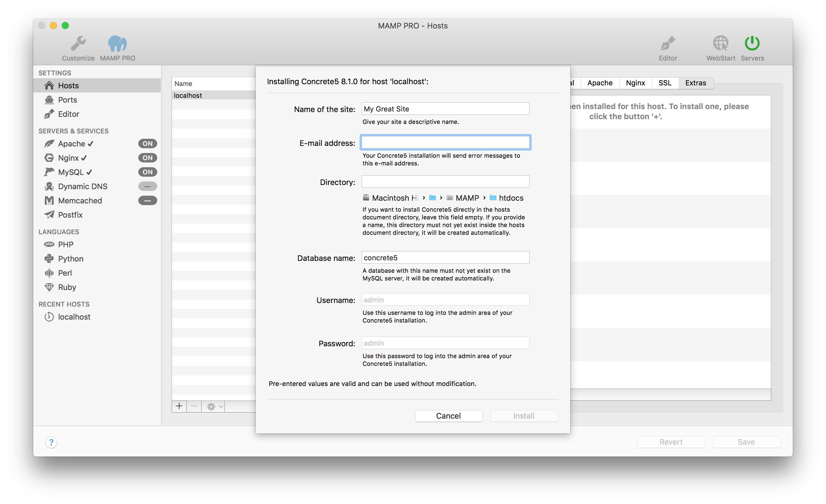The height and width of the screenshot is (504, 826).
Task: Open Postfix mail settings
Action: point(63,215)
